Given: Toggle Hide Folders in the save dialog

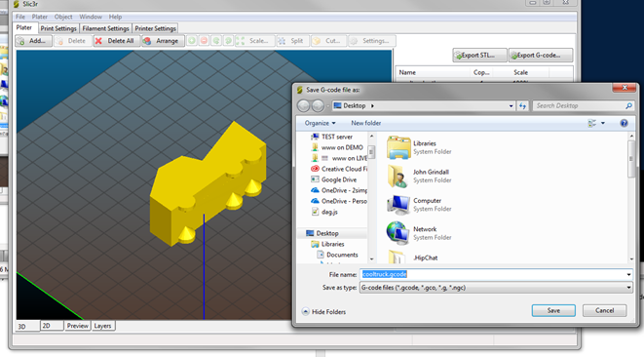Looking at the screenshot, I should (323, 312).
